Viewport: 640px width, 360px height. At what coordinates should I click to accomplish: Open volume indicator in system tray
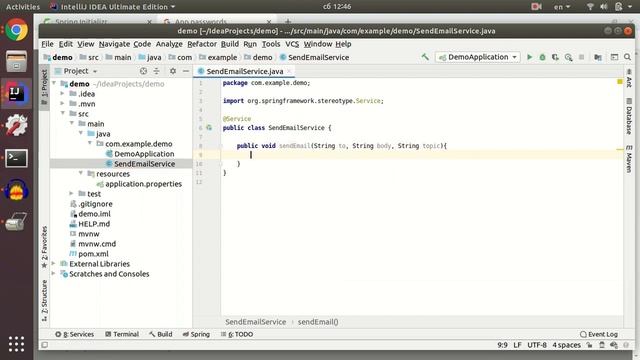pyautogui.click(x=604, y=7)
